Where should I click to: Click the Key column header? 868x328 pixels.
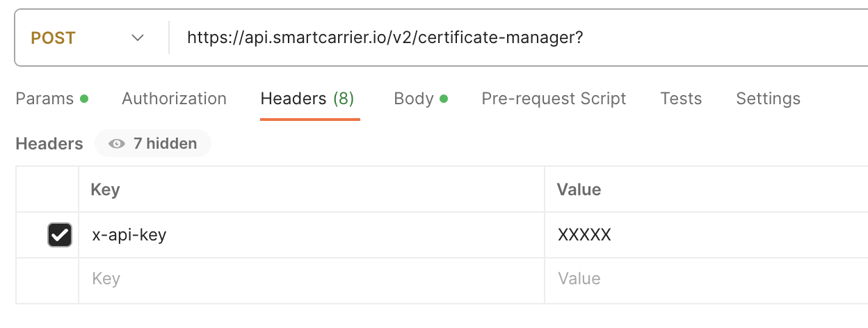[106, 189]
